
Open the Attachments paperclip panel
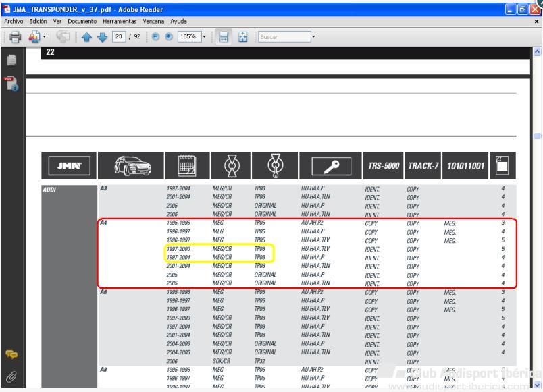(x=11, y=376)
